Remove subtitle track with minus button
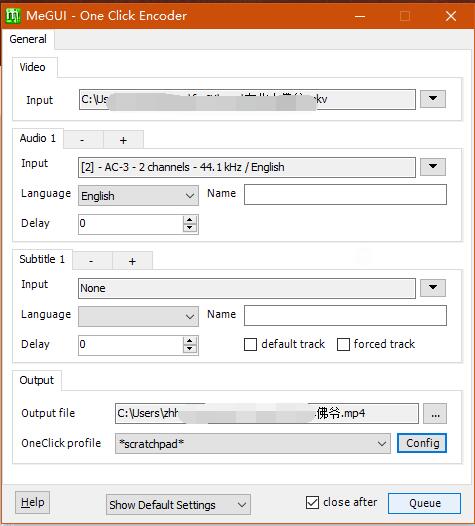The height and width of the screenshot is (526, 475). (x=92, y=261)
